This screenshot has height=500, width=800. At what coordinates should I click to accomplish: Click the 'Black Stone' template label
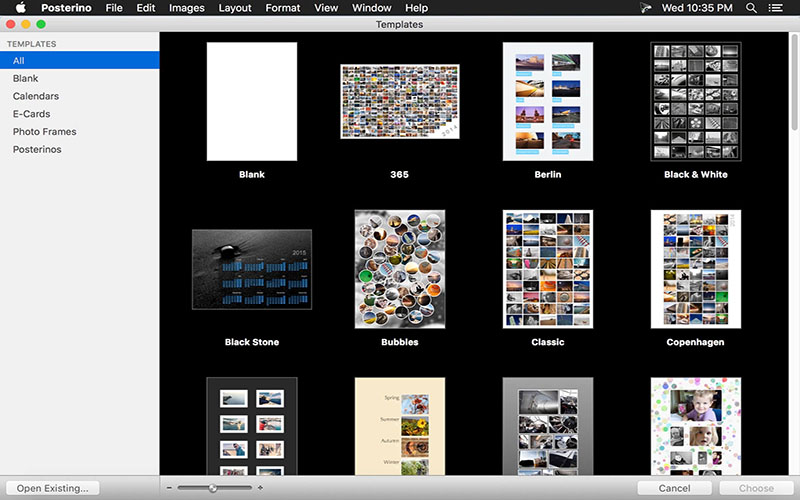point(252,342)
